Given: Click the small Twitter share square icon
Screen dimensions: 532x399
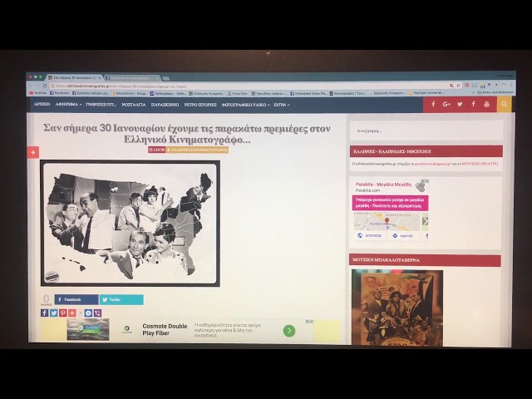Looking at the screenshot, I should 53,313.
